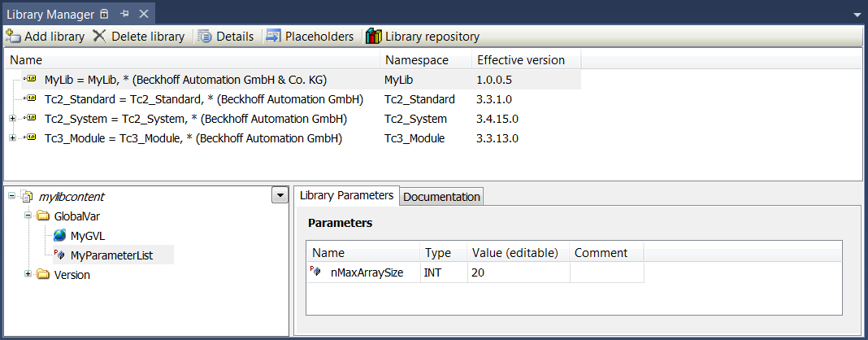Click the Add library icon
This screenshot has width=868, height=340.
coord(13,37)
